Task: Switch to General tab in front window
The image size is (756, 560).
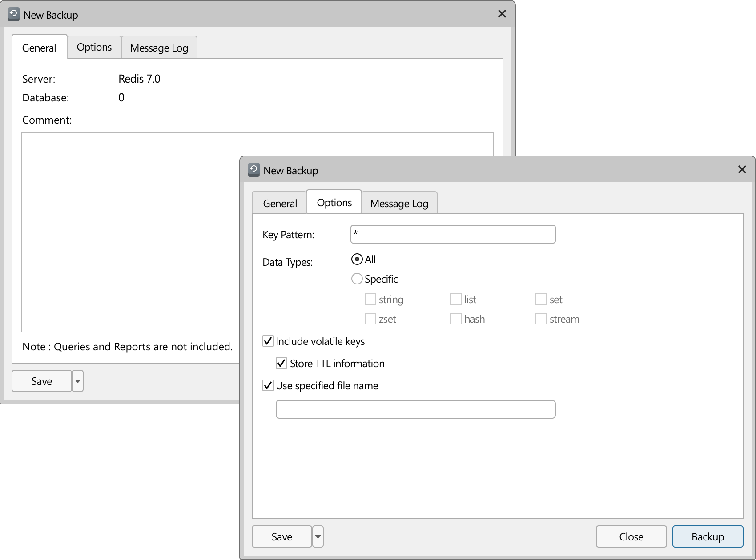Action: click(x=280, y=203)
